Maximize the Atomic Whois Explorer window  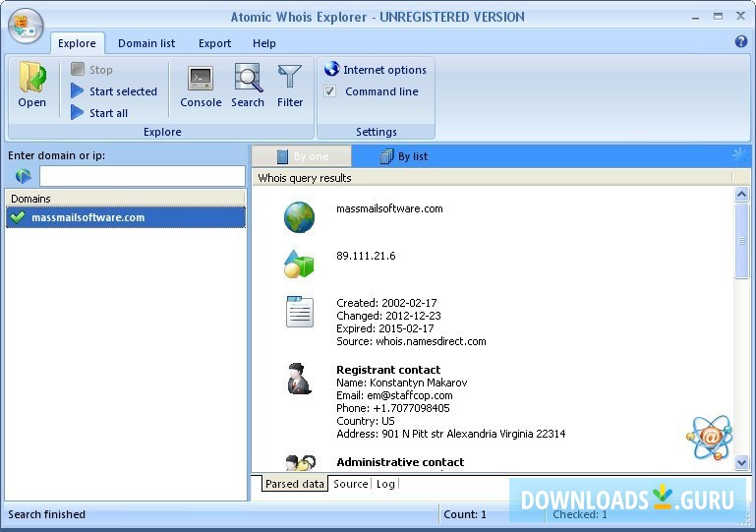(718, 17)
